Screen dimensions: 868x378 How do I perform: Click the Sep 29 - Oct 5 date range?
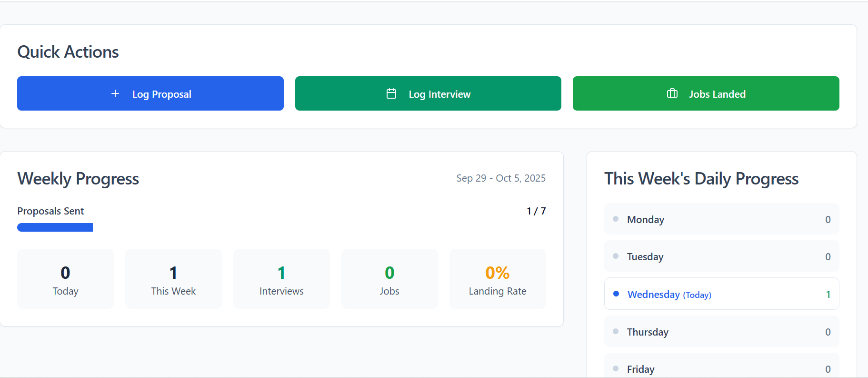[x=501, y=178]
